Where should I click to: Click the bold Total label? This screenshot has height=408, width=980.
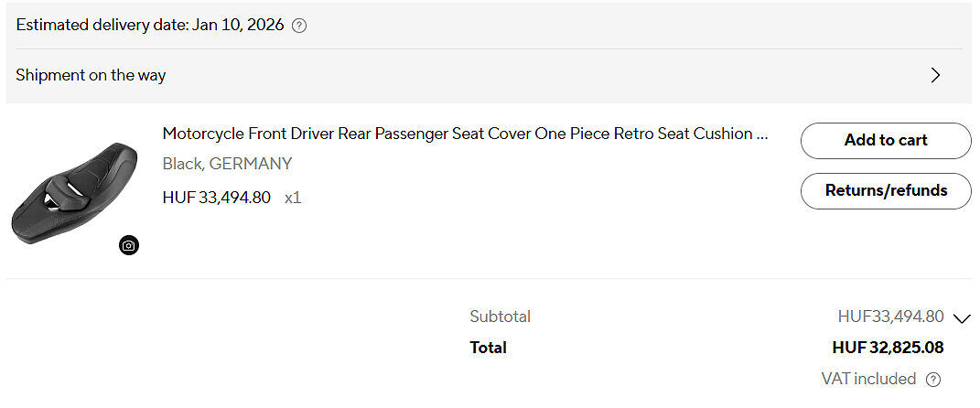[488, 348]
